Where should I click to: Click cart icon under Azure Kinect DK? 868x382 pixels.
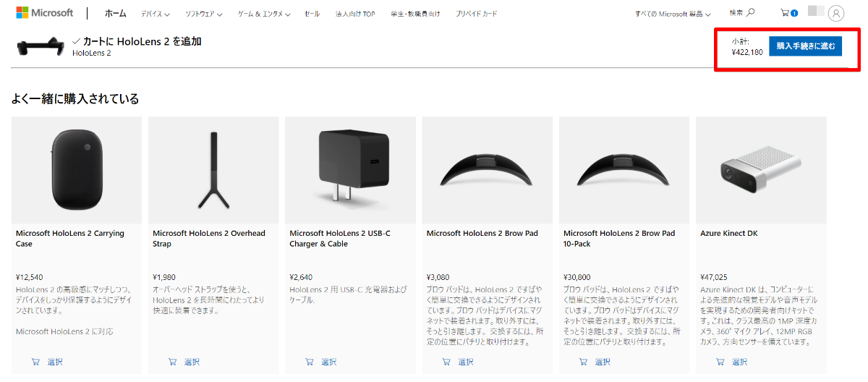click(720, 362)
